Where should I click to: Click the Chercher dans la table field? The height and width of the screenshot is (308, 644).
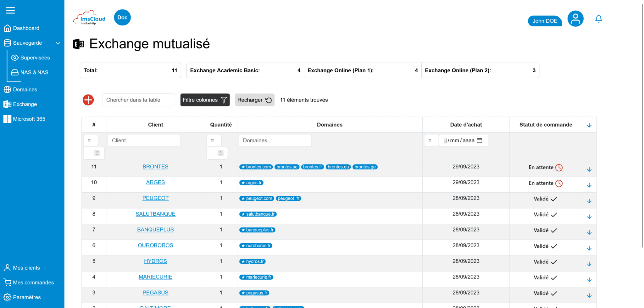[x=138, y=100]
